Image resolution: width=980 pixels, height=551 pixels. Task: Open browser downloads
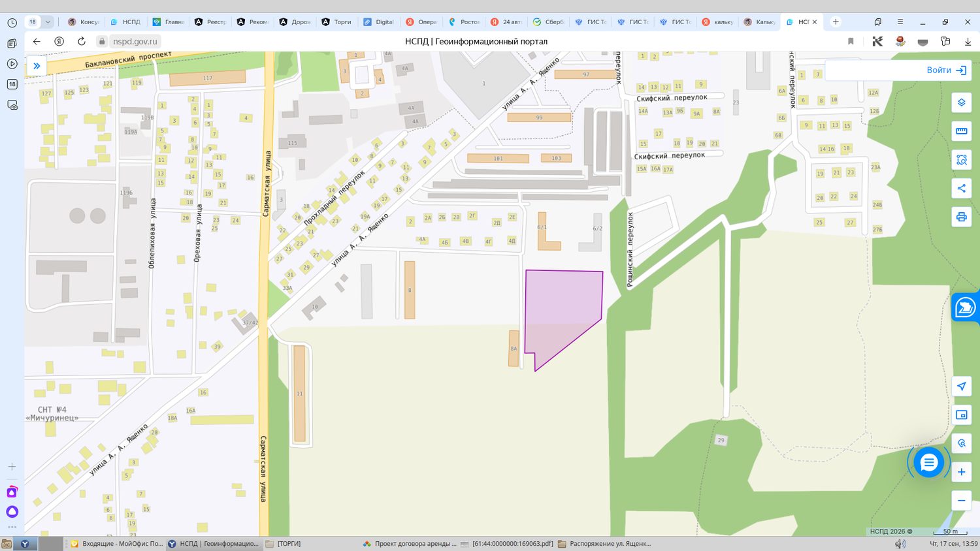point(968,41)
